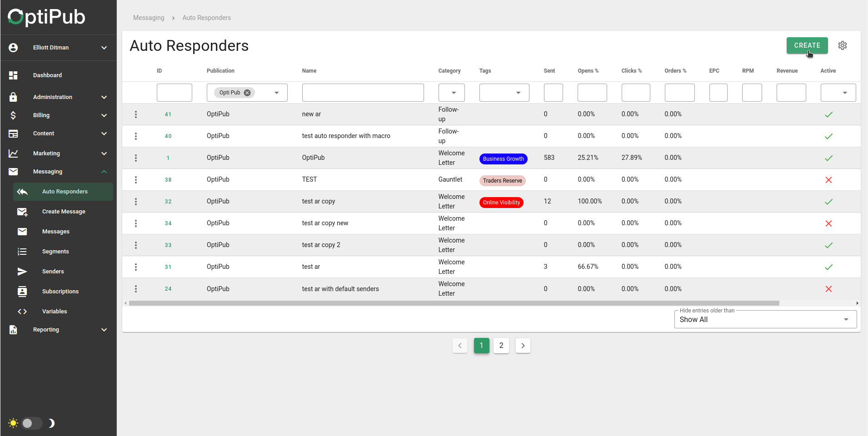Click the pink Traders Reserve tag
This screenshot has width=868, height=436.
point(503,181)
